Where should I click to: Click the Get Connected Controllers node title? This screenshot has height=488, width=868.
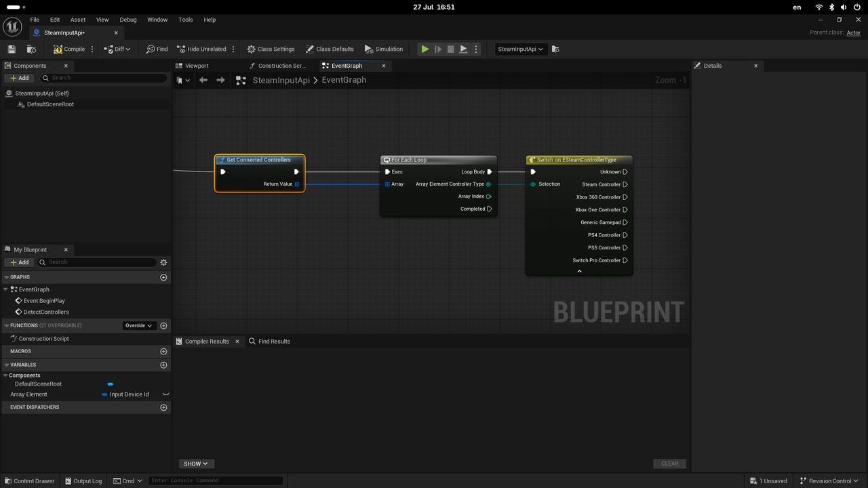click(258, 160)
